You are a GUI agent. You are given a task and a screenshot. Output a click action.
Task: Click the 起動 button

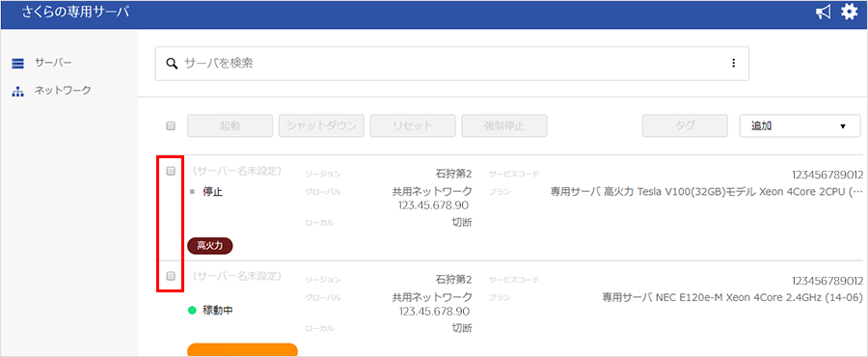click(230, 126)
